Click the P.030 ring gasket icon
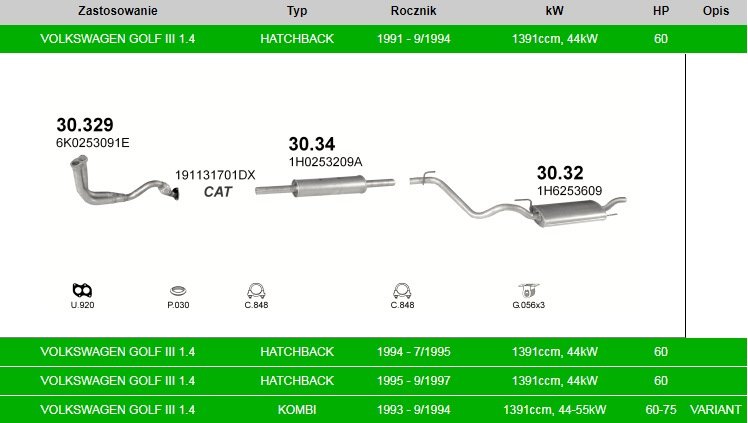Image resolution: width=748 pixels, height=423 pixels. pyautogui.click(x=178, y=291)
